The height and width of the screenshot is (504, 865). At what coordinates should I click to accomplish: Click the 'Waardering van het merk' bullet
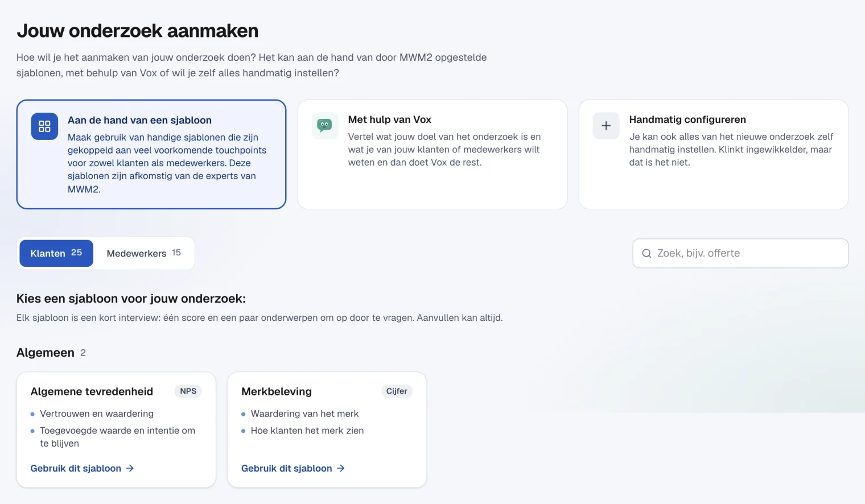[x=305, y=414]
